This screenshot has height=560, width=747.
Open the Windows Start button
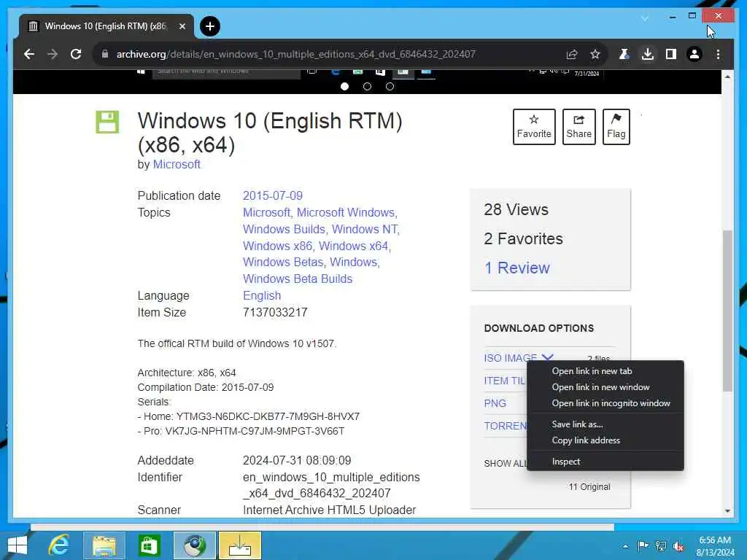pos(18,545)
